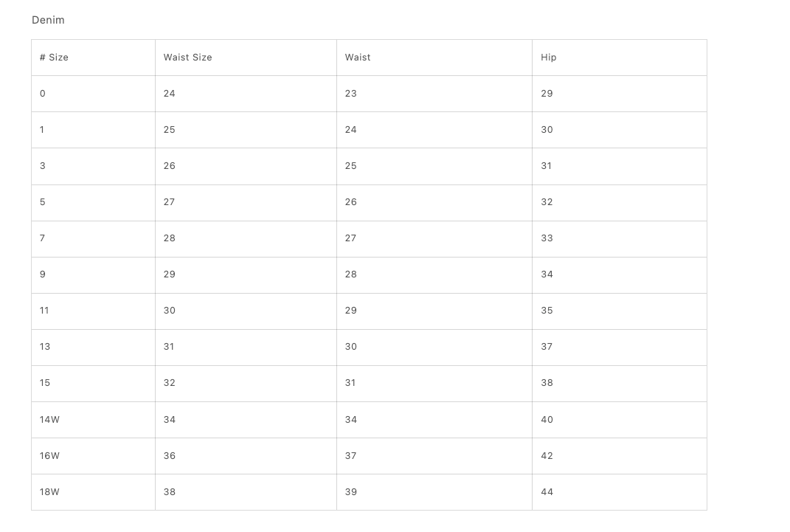Click hip value 29 in size 0 row
Image resolution: width=790 pixels, height=532 pixels.
click(x=547, y=94)
